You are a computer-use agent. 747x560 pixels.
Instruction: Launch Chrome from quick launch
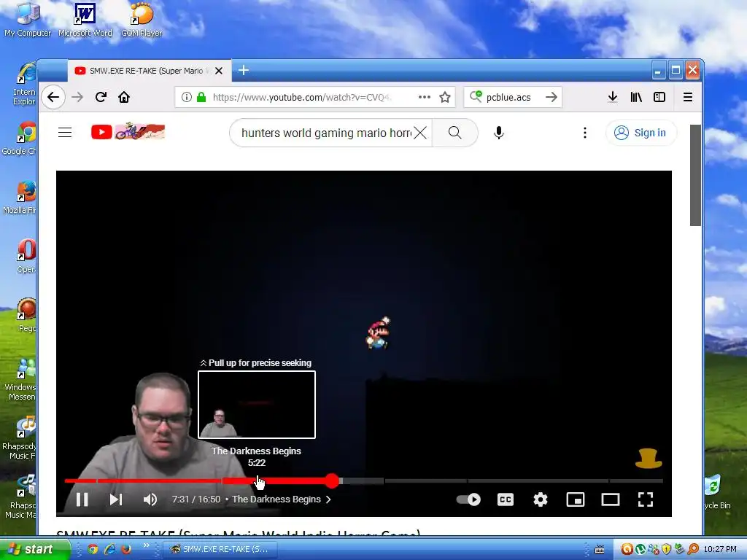[x=93, y=549]
